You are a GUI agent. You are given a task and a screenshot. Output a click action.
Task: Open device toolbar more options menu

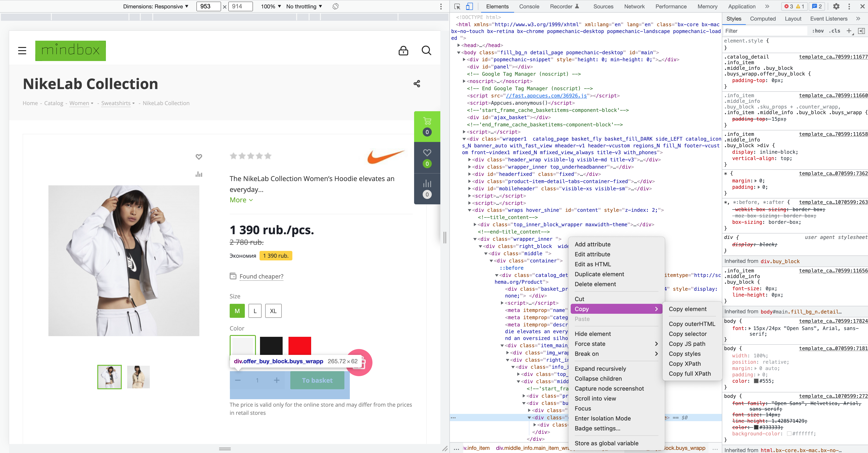[441, 6]
